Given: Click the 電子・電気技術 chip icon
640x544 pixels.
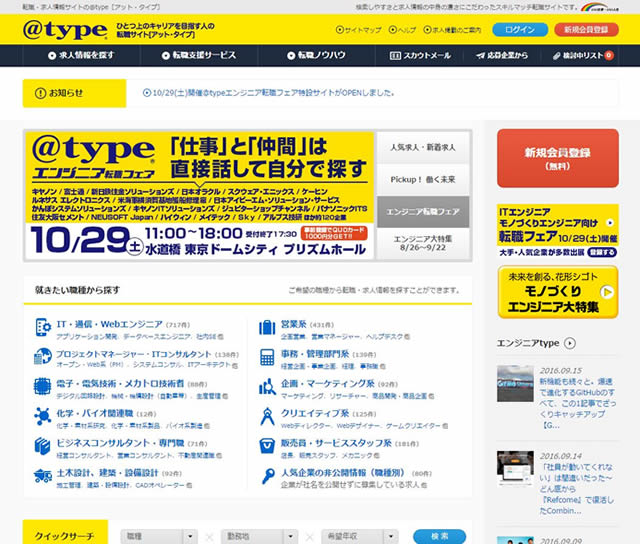Looking at the screenshot, I should (42, 386).
